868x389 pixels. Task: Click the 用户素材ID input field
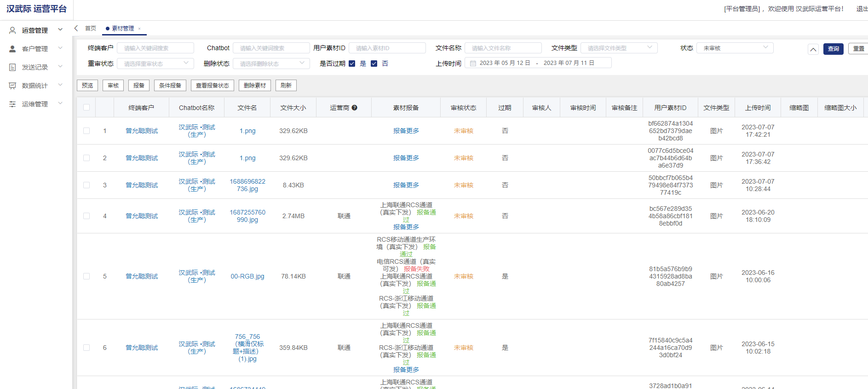pos(387,48)
